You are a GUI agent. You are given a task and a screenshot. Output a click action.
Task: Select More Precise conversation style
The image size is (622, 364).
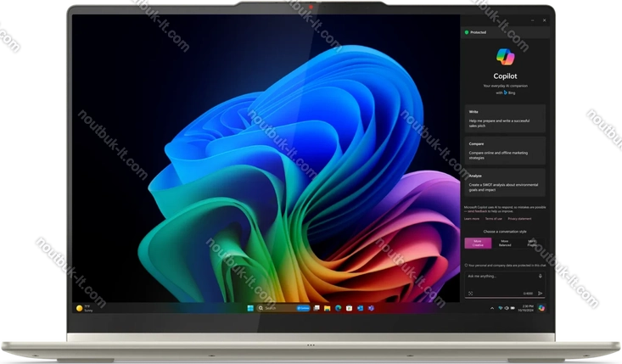click(532, 244)
